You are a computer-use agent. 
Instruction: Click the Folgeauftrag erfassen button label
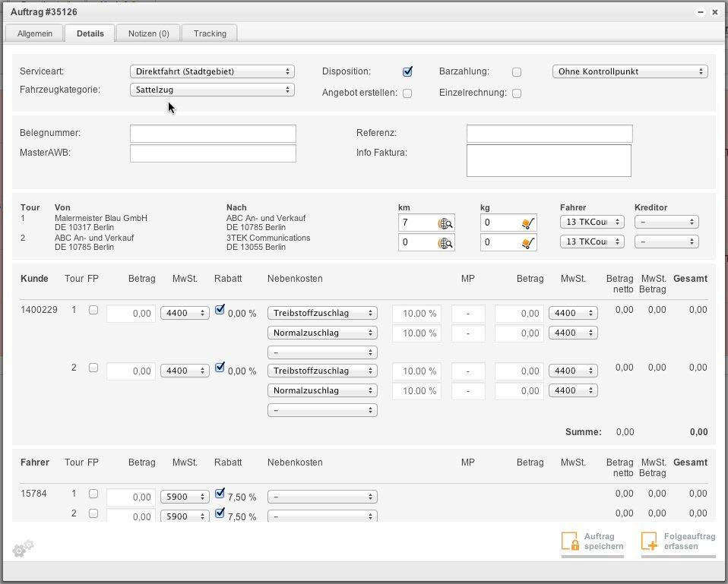click(x=689, y=541)
